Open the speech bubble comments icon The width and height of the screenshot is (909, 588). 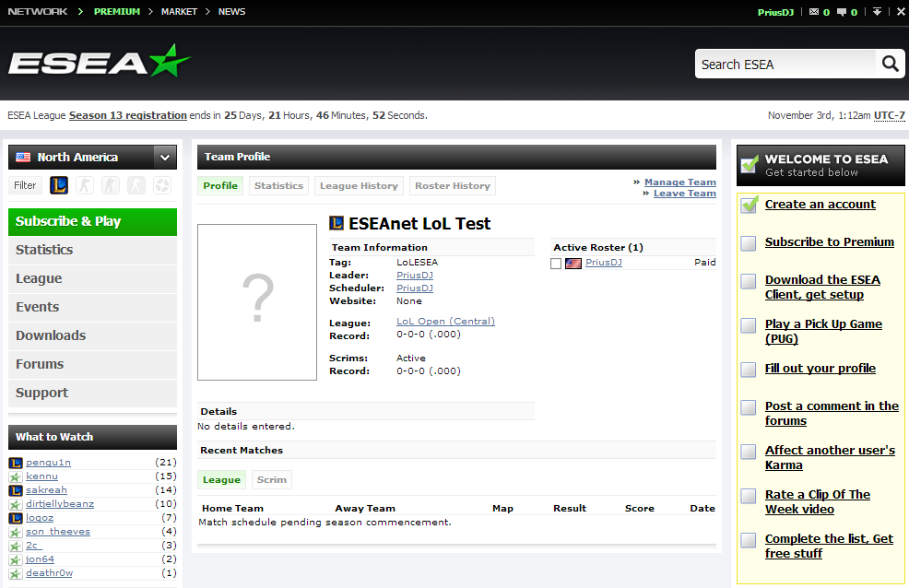click(x=842, y=12)
